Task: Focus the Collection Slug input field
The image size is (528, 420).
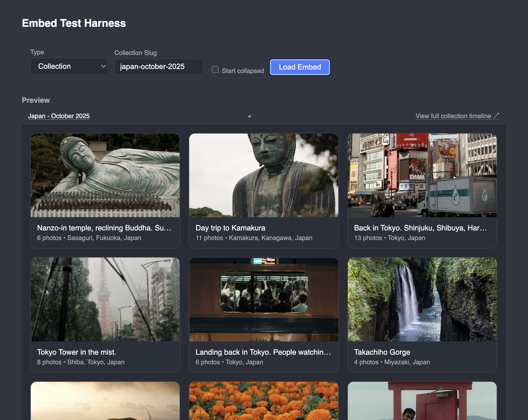Action: (158, 67)
